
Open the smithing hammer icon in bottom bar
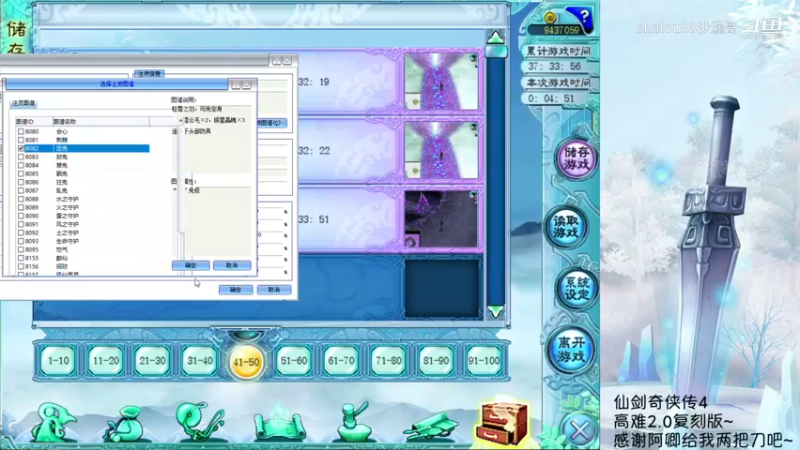tap(354, 422)
